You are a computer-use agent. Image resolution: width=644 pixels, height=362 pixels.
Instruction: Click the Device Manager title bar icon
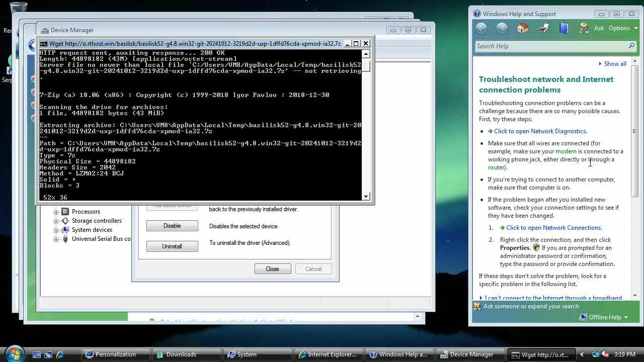(44, 30)
